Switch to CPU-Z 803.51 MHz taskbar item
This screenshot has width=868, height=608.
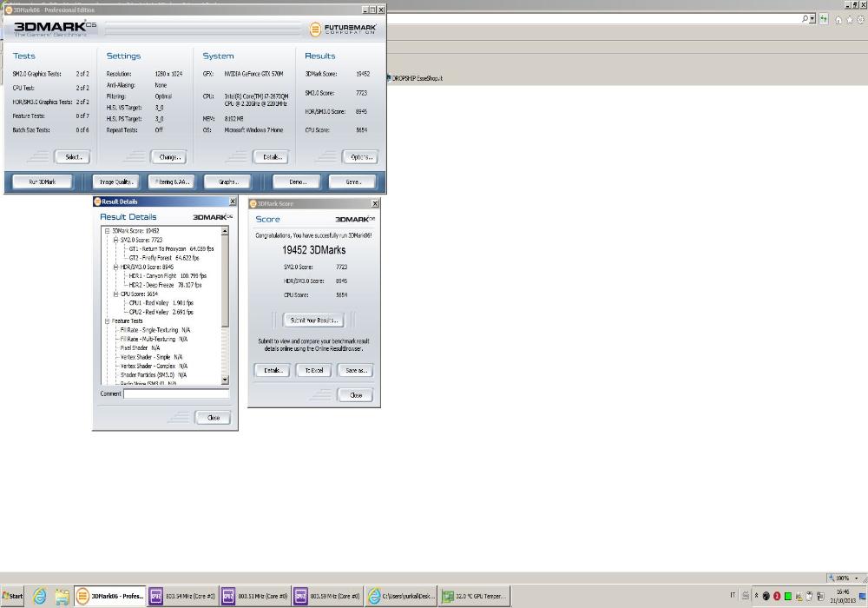pos(254,597)
